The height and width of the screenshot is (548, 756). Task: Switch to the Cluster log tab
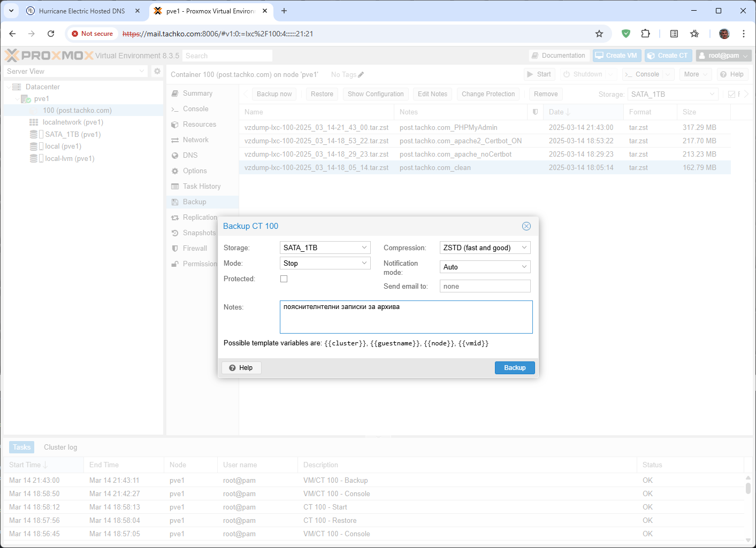click(x=60, y=447)
